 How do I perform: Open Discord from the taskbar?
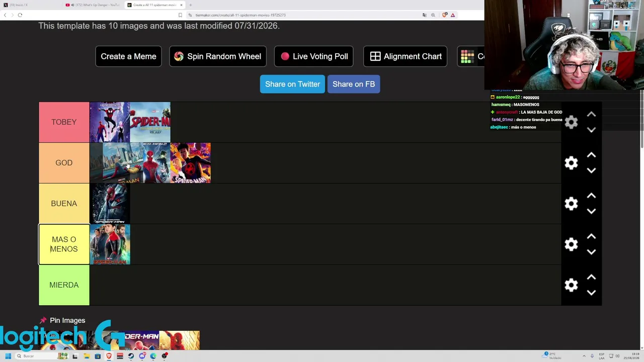(x=142, y=356)
